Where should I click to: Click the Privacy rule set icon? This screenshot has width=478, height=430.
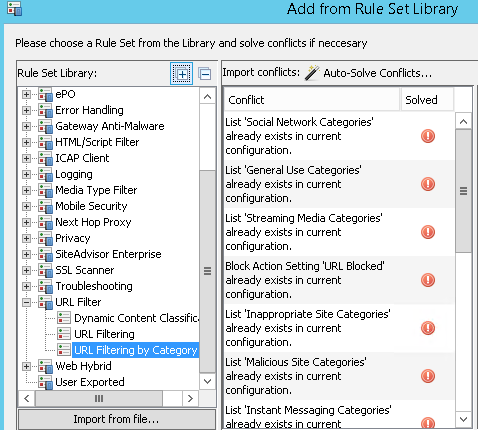coord(45,238)
